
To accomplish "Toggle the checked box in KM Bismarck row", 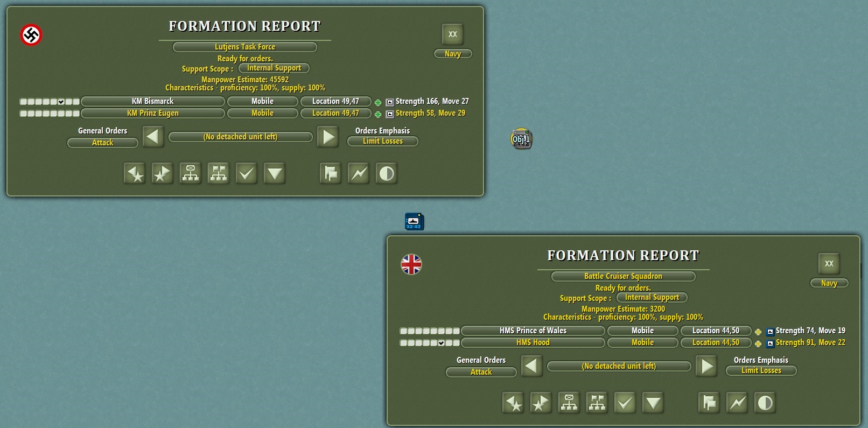I will [61, 101].
